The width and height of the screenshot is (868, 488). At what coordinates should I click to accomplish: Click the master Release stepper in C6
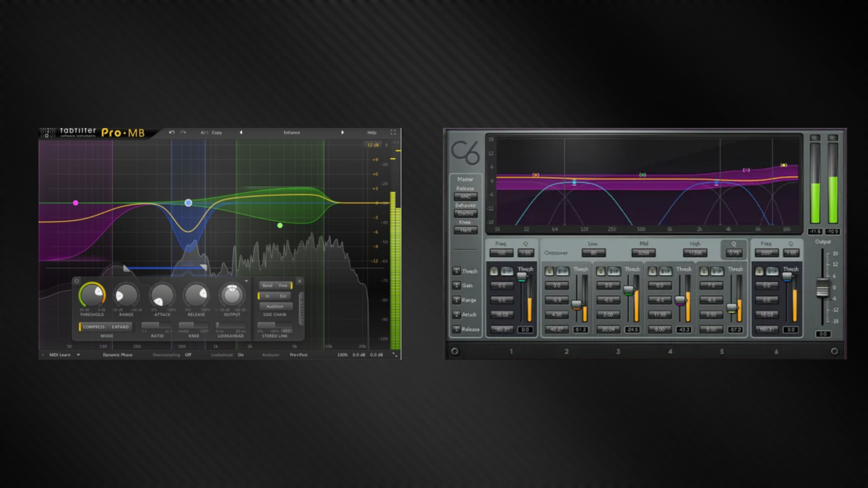click(457, 329)
